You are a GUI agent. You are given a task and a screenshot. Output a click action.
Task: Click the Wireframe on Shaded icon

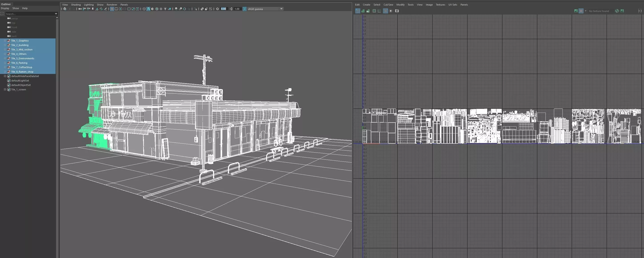coord(157,9)
